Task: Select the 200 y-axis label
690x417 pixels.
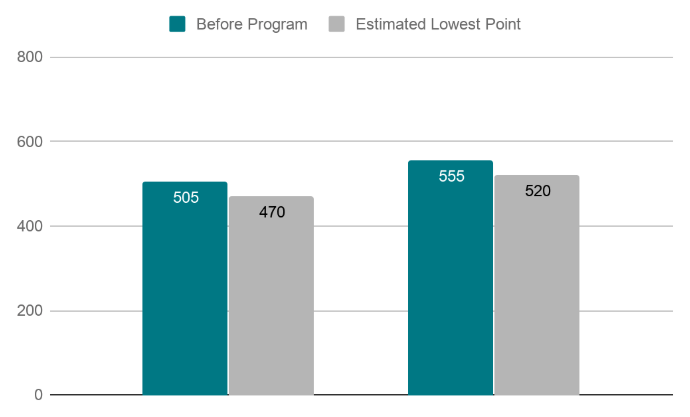Action: click(x=30, y=311)
